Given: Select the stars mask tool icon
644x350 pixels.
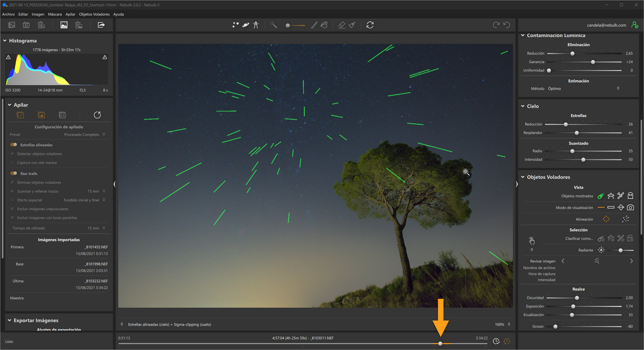Looking at the screenshot, I should pos(235,25).
